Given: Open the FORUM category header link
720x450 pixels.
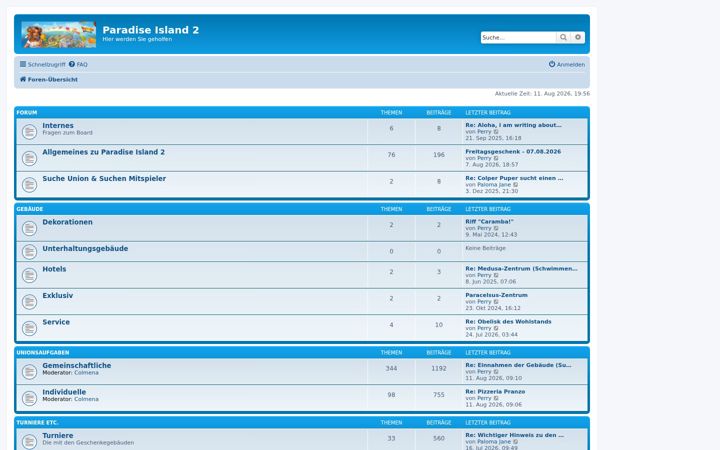Looking at the screenshot, I should 27,112.
